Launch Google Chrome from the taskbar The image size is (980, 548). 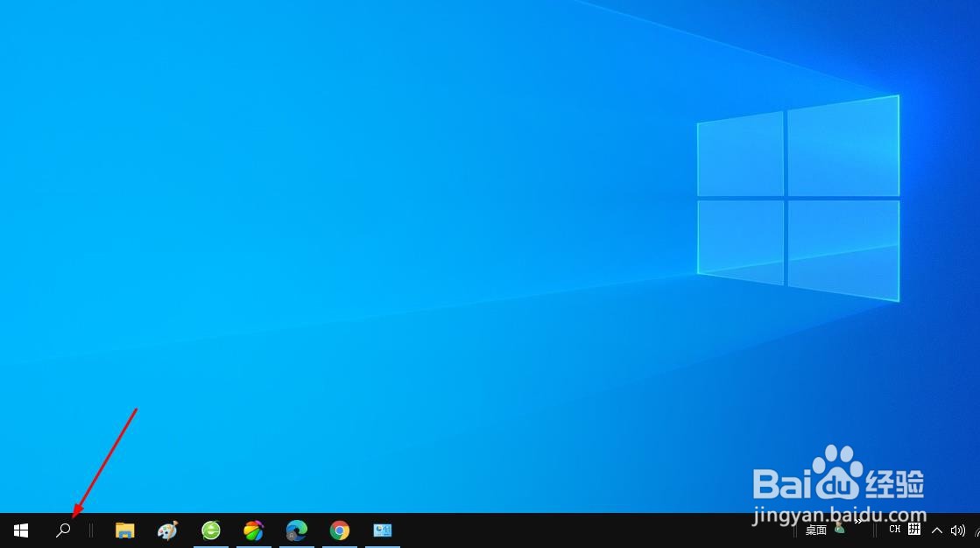(x=339, y=530)
